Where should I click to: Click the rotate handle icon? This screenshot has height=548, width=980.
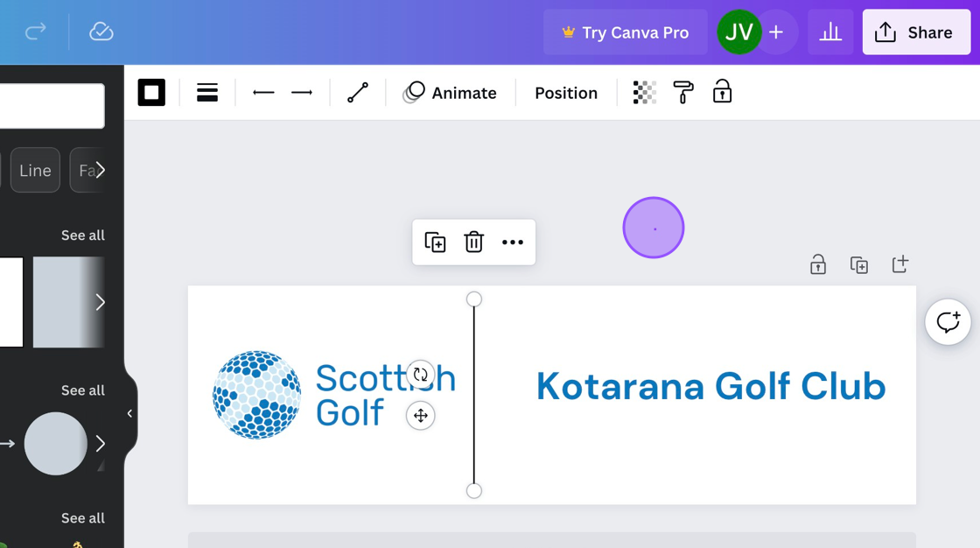421,375
